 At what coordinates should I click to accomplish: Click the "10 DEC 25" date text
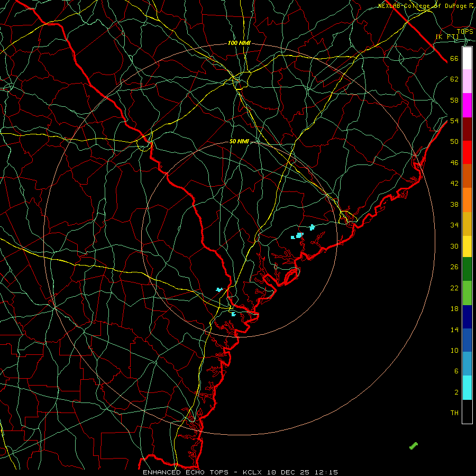tap(288, 472)
